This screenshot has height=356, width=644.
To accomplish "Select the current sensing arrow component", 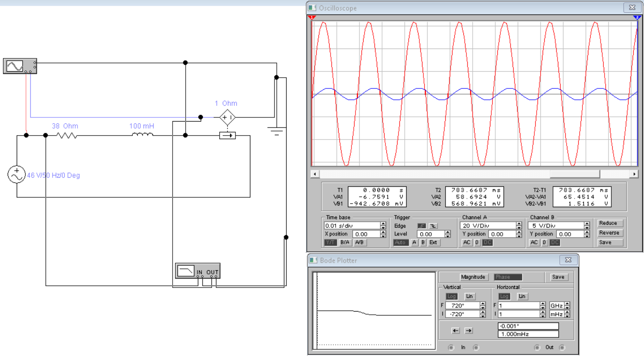I will click(x=227, y=135).
